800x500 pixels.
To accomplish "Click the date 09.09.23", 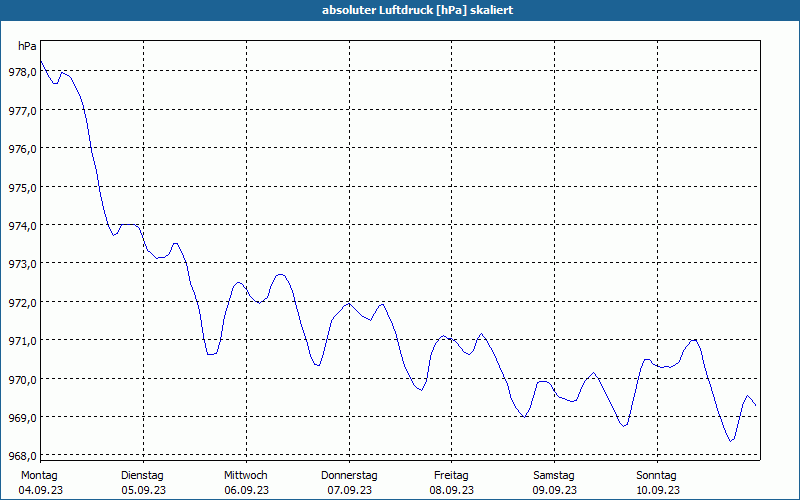I will [555, 490].
